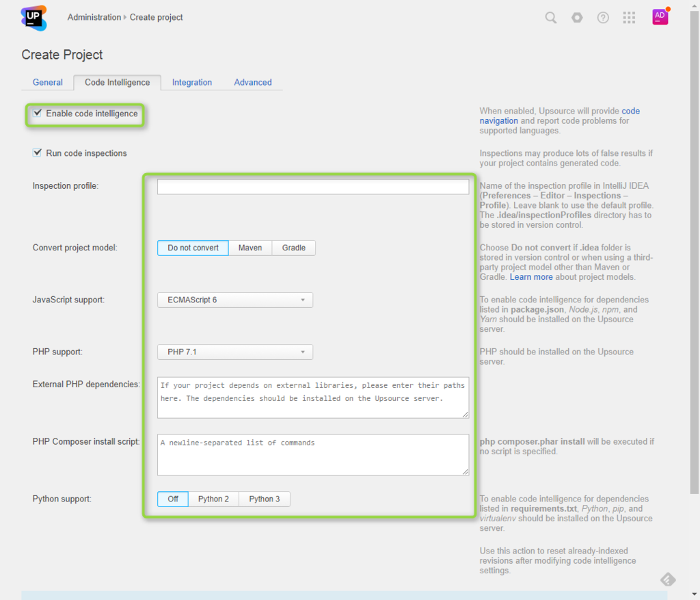The width and height of the screenshot is (700, 600).
Task: Choose Python 2 support
Action: [213, 499]
